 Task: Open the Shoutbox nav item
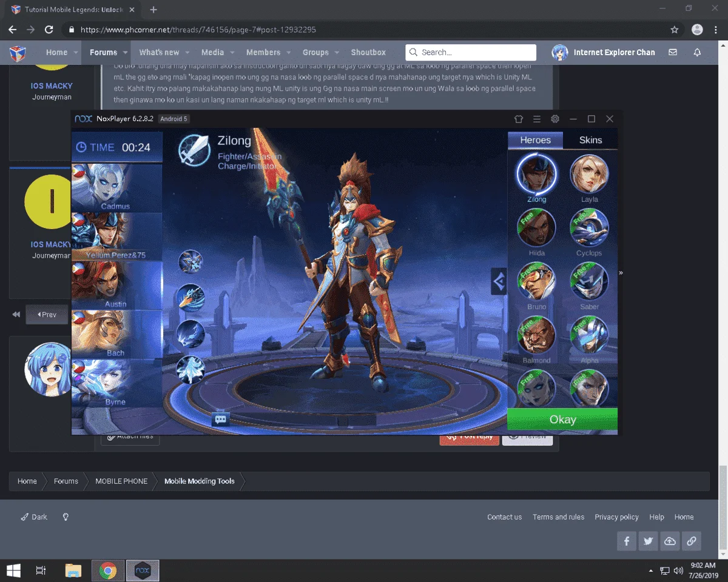click(368, 52)
